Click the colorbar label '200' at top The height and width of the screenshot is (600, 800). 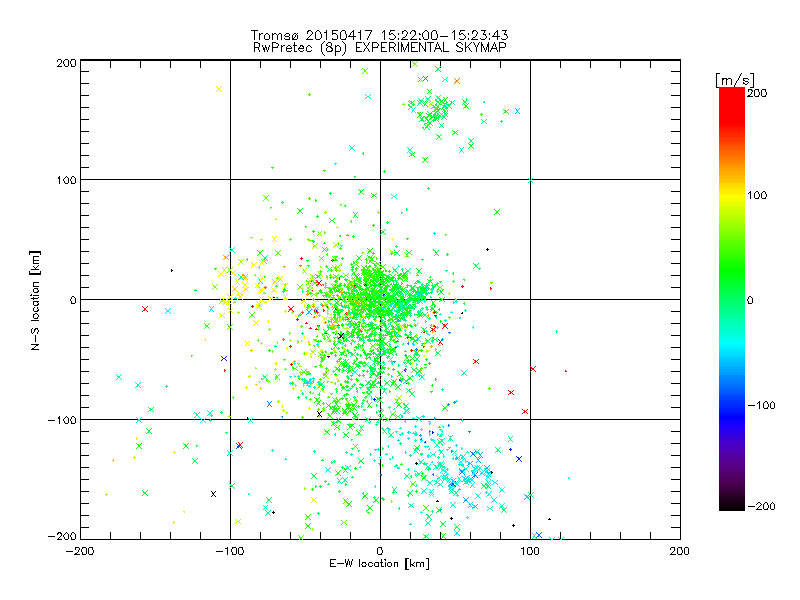(x=757, y=93)
